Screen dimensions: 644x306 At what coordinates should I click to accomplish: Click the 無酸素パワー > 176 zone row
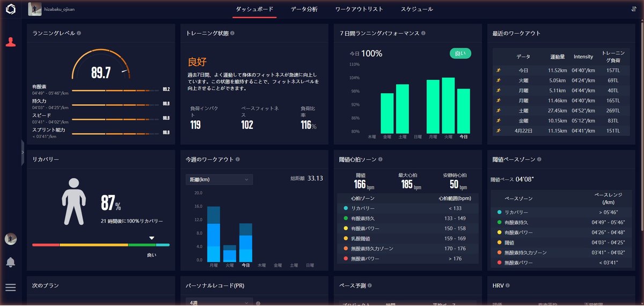pyautogui.click(x=407, y=259)
